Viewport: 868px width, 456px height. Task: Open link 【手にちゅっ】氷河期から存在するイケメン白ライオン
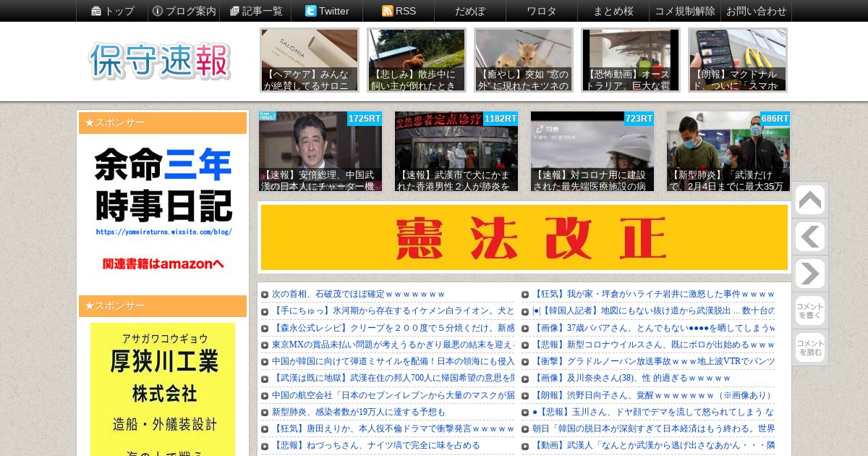(393, 311)
